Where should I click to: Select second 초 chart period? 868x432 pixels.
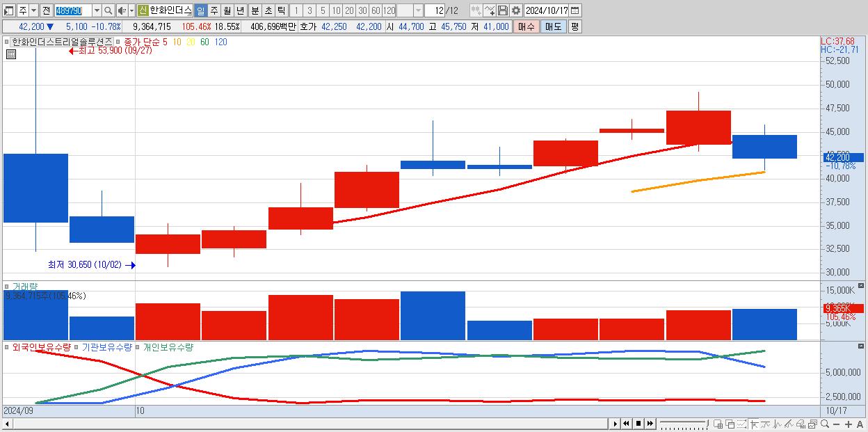click(268, 10)
